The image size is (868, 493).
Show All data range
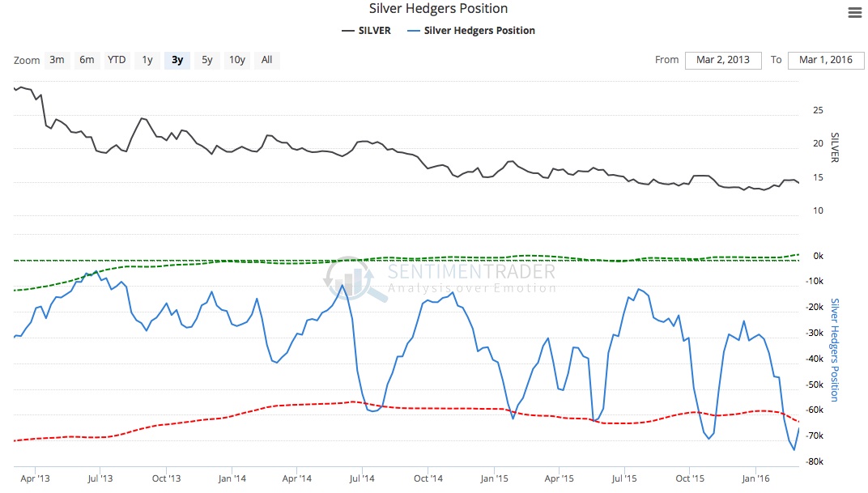click(266, 60)
